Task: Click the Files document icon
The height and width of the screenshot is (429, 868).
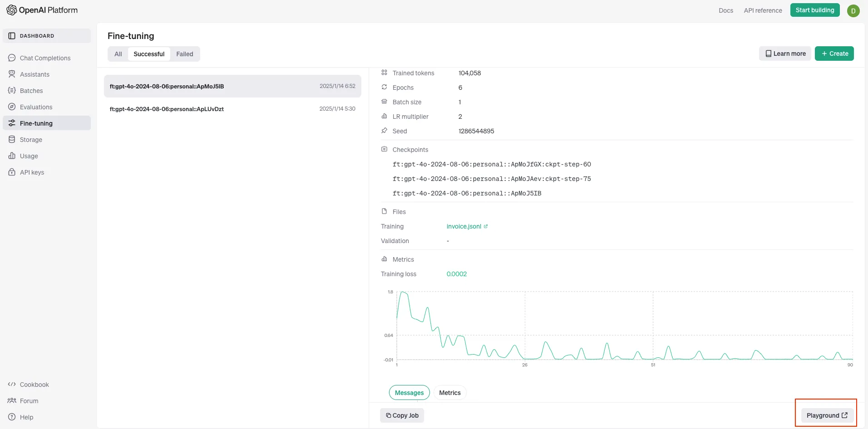Action: point(384,211)
